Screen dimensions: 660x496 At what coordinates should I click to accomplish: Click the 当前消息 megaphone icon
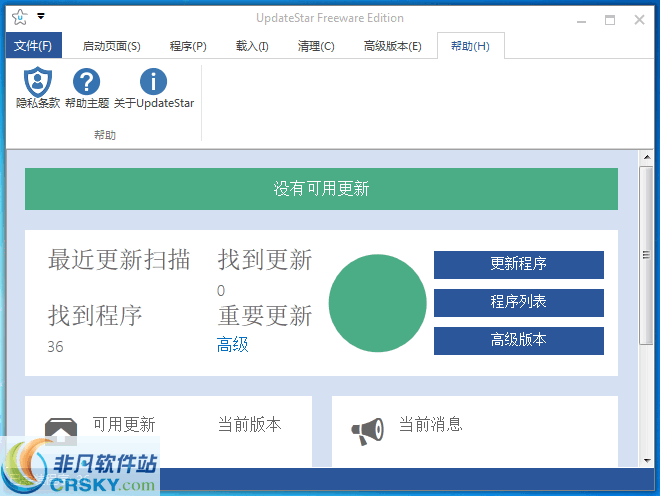[x=367, y=431]
